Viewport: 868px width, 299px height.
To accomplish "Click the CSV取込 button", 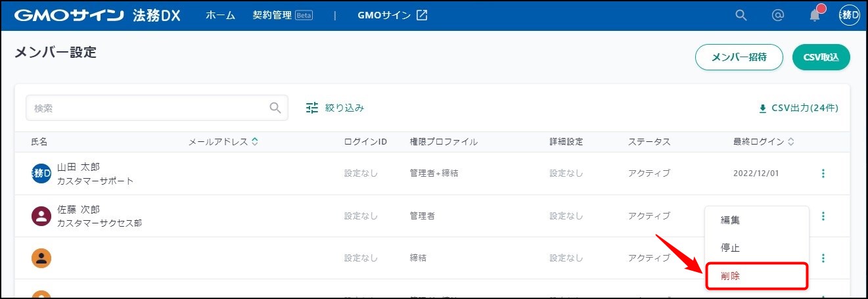I will click(821, 57).
